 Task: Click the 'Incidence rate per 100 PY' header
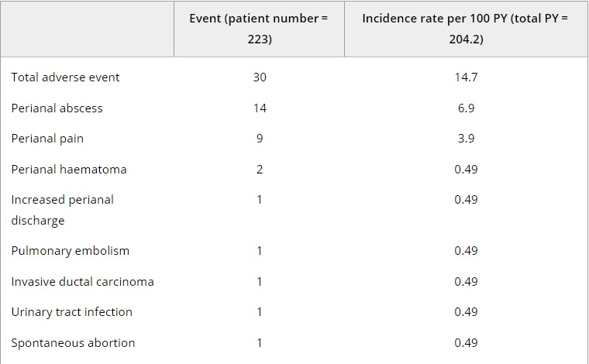tap(465, 29)
